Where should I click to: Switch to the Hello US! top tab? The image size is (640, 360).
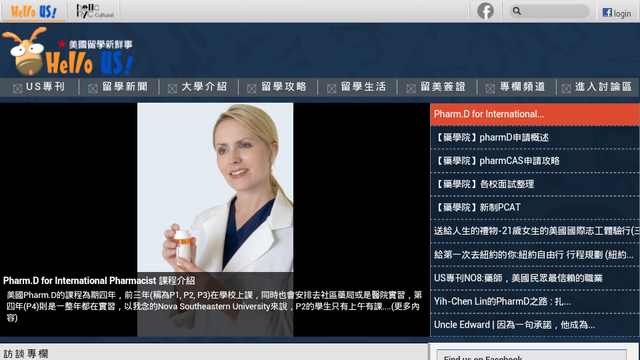(33, 11)
